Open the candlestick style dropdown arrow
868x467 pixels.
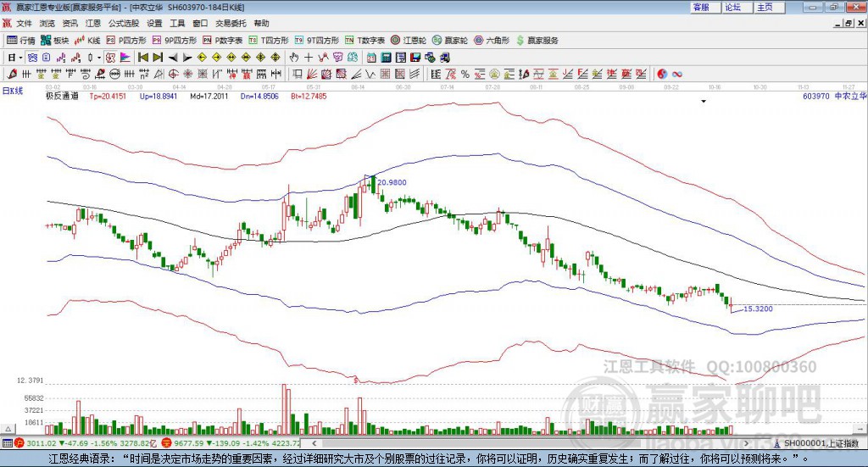(x=99, y=58)
